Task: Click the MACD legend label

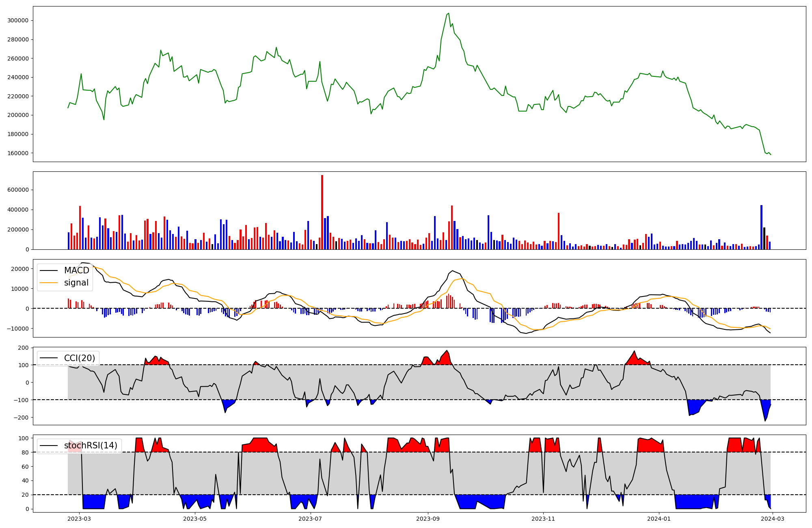Action: coord(76,270)
